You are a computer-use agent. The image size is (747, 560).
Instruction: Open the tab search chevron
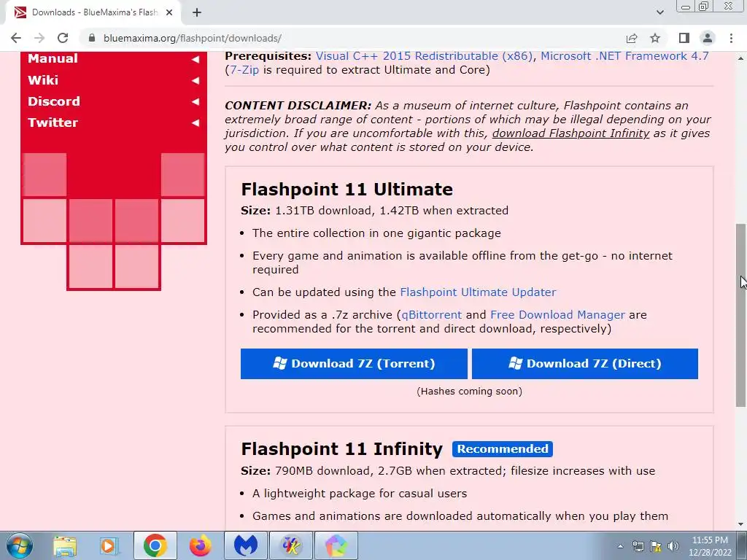coord(659,12)
